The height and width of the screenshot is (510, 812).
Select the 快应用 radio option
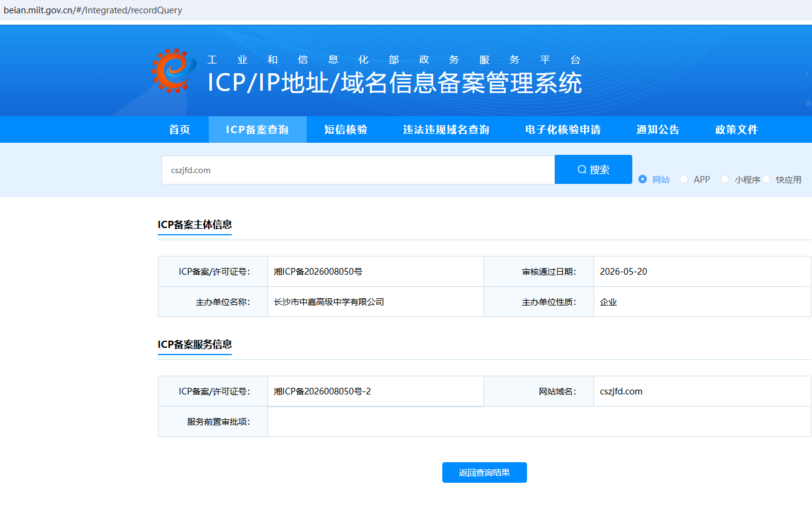[x=766, y=179]
